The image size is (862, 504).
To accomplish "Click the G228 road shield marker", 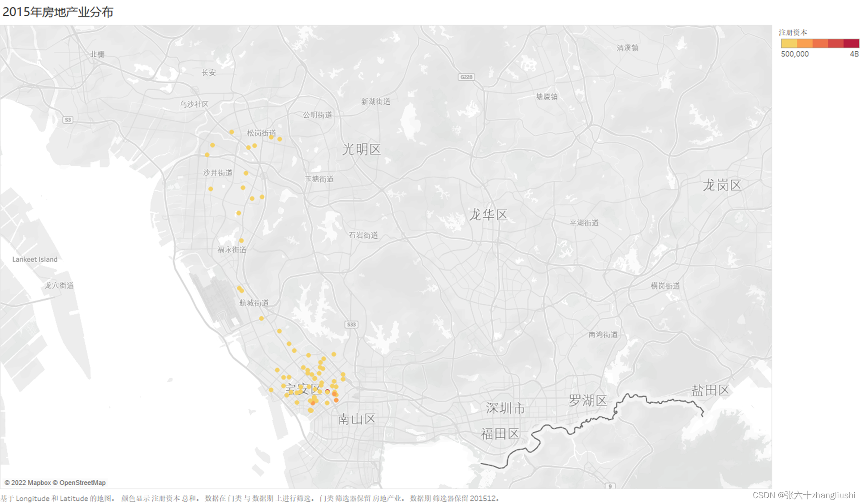I will click(x=466, y=77).
